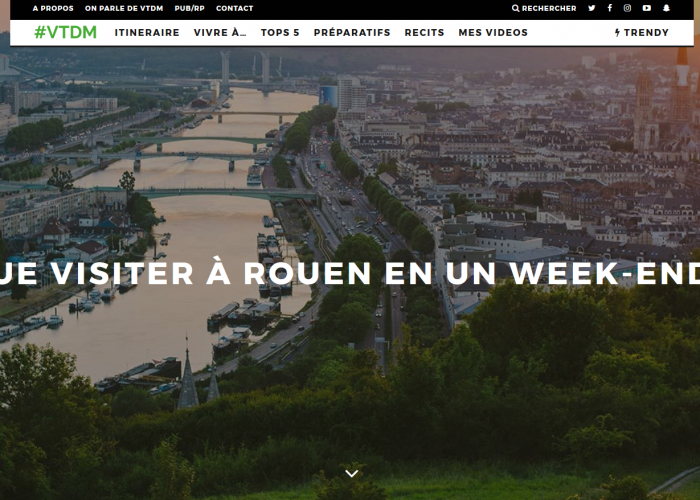This screenshot has height=500, width=700.
Task: Open the Trendy lightning bolt section
Action: pyautogui.click(x=642, y=33)
